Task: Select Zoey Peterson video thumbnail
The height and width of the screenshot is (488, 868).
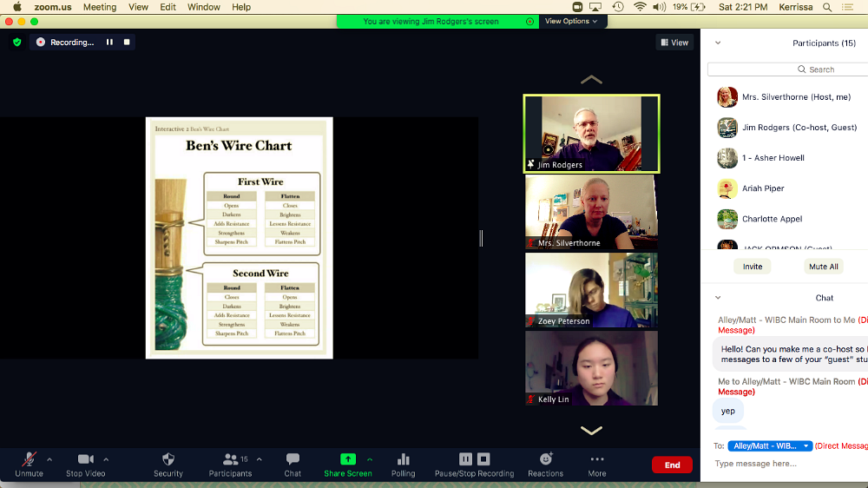Action: (x=591, y=290)
